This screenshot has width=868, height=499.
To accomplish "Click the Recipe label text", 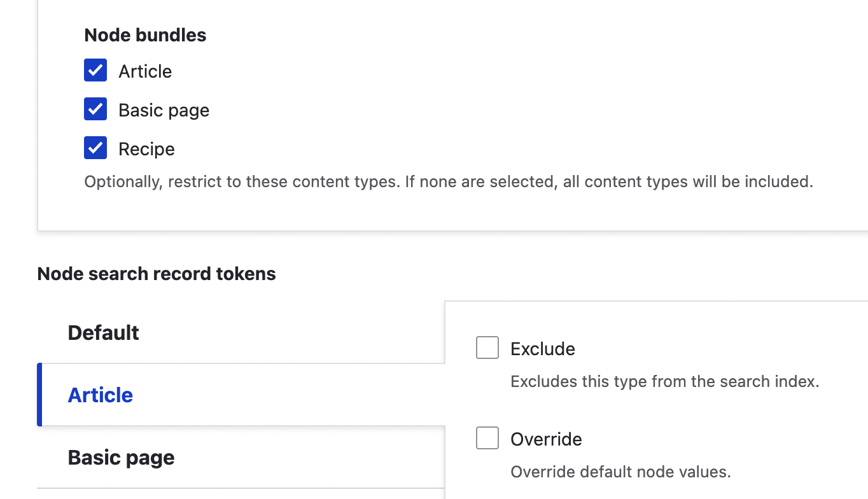I will coord(146,149).
